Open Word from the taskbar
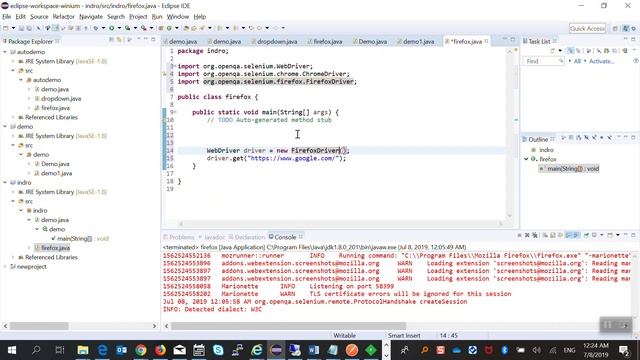 pyautogui.click(x=313, y=350)
